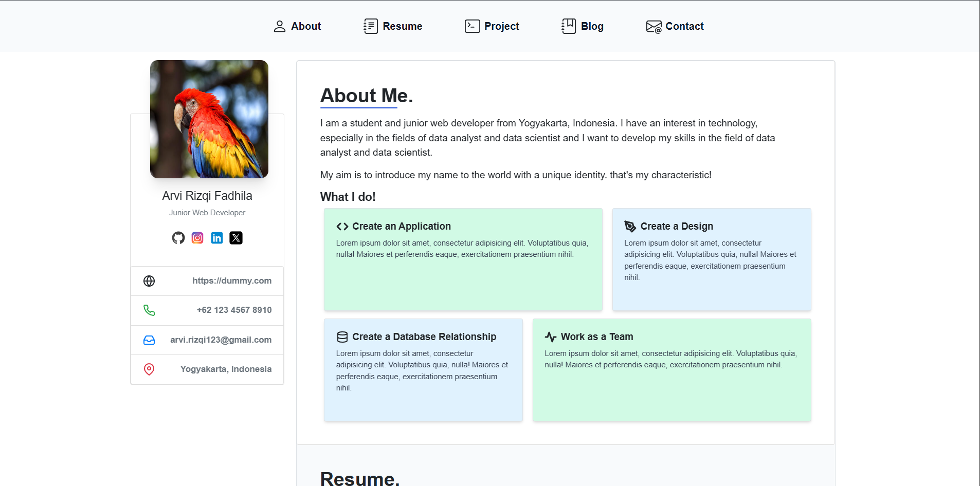The image size is (980, 486).
Task: Select Contact in the navigation bar
Action: tap(675, 26)
